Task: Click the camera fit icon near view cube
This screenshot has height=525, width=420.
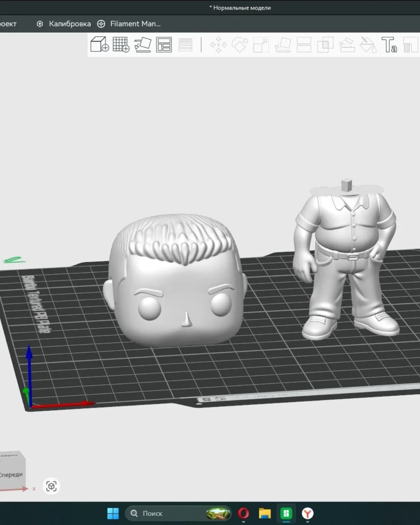Action: coord(51,486)
